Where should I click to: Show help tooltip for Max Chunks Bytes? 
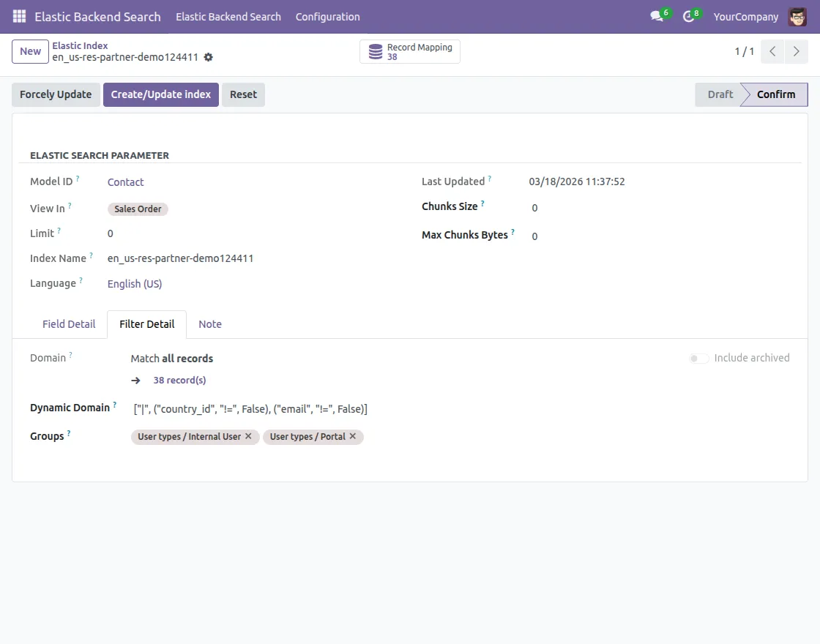[x=512, y=231]
